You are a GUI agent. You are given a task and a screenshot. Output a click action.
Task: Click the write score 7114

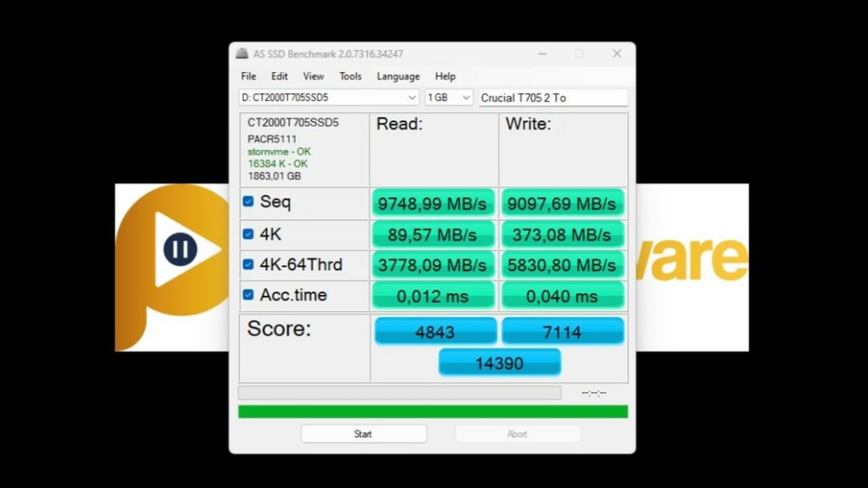tap(563, 331)
